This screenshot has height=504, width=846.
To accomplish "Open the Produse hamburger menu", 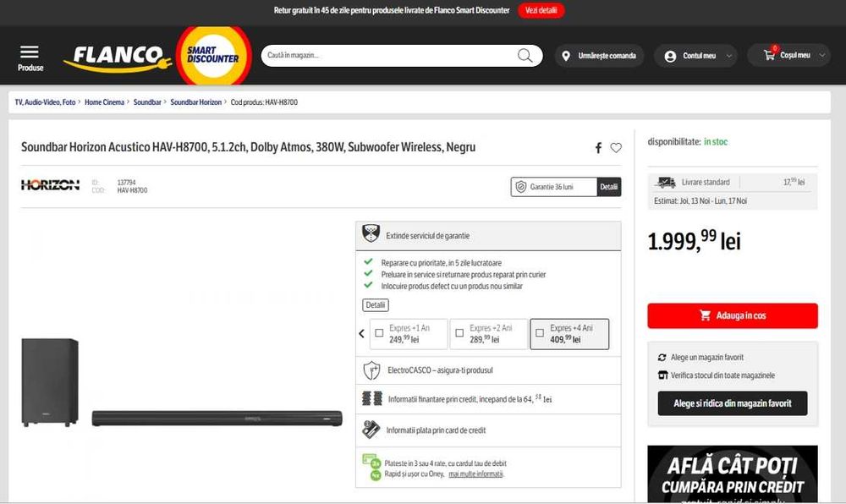I will [x=30, y=58].
